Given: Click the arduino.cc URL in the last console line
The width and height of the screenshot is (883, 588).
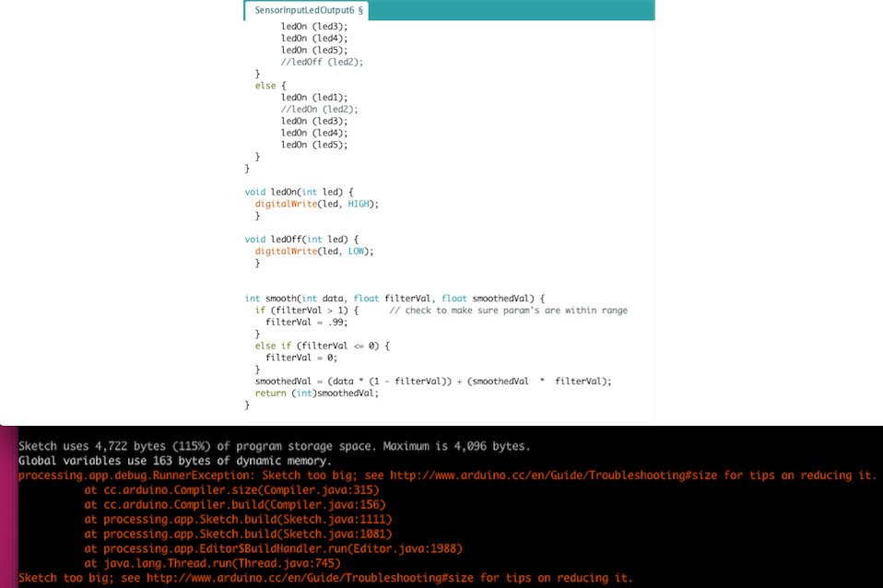Looking at the screenshot, I should 311,578.
